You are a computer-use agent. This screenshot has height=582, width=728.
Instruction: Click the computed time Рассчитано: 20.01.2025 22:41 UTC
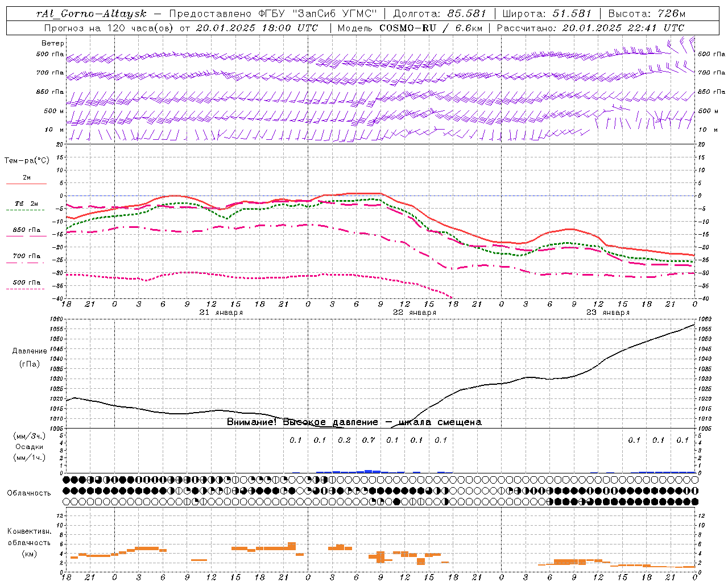click(x=590, y=28)
